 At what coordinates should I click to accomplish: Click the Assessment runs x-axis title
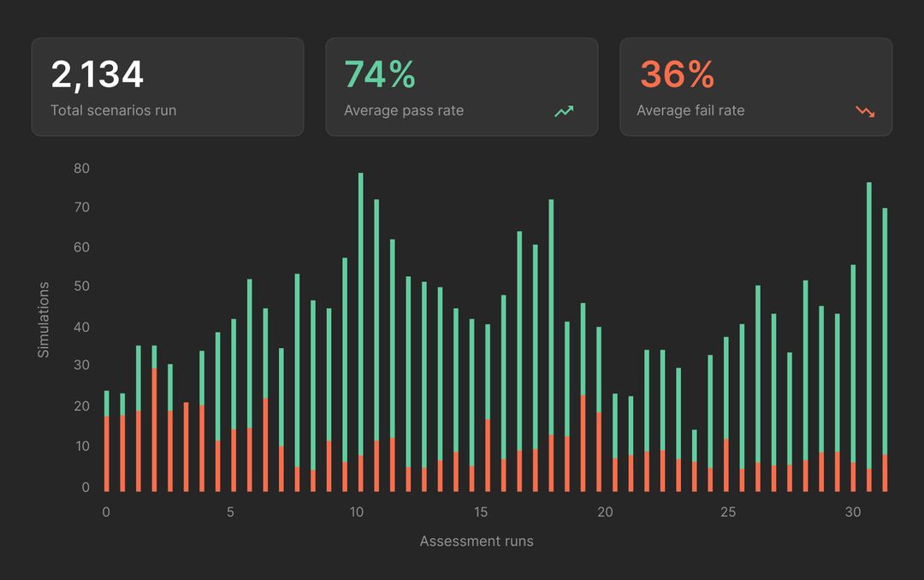click(x=477, y=542)
